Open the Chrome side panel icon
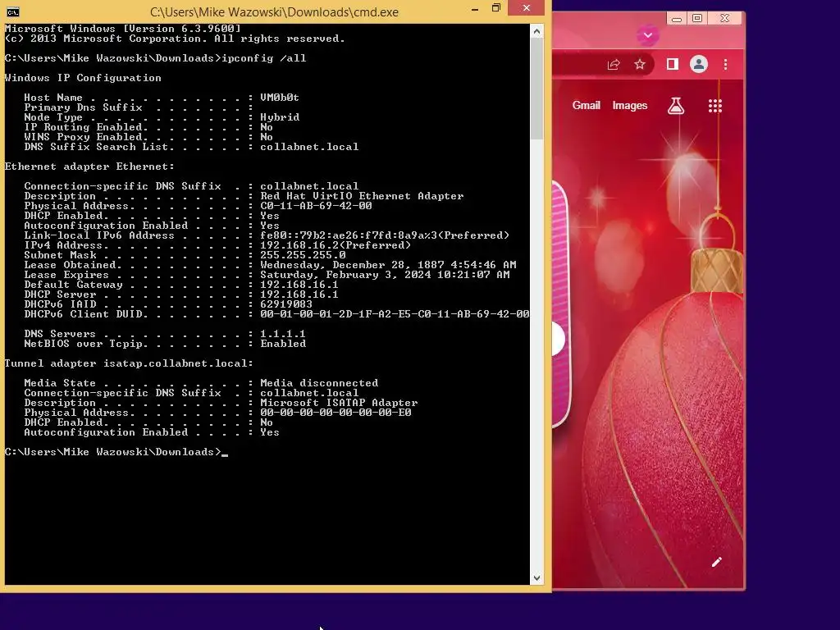This screenshot has height=630, width=840. pyautogui.click(x=673, y=64)
